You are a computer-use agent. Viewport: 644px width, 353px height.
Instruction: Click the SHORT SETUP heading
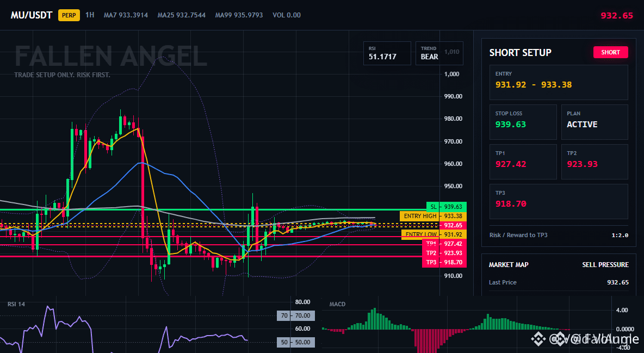point(521,53)
